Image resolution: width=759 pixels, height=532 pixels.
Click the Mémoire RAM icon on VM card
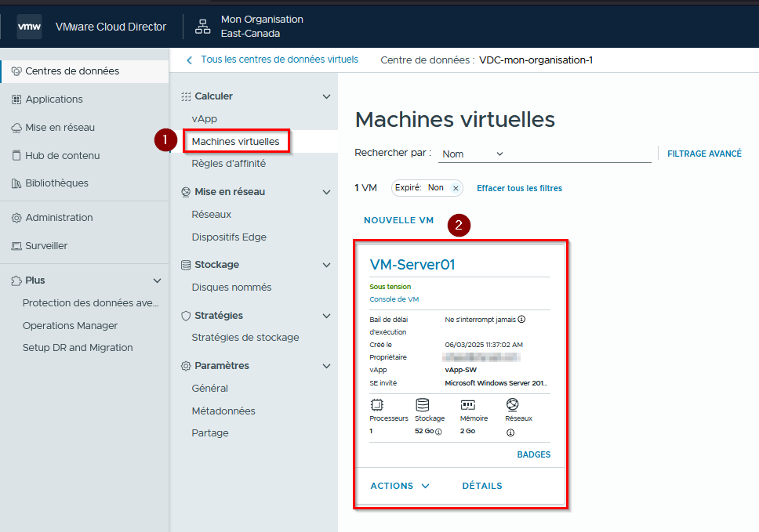(467, 404)
